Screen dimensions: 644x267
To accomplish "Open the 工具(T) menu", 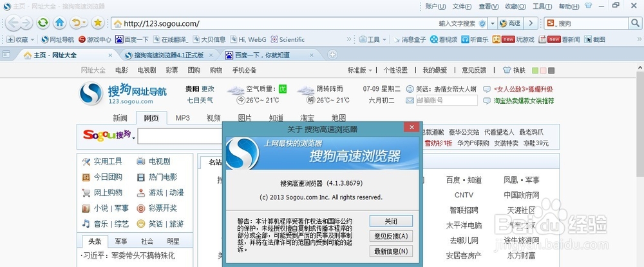I will tap(542, 6).
